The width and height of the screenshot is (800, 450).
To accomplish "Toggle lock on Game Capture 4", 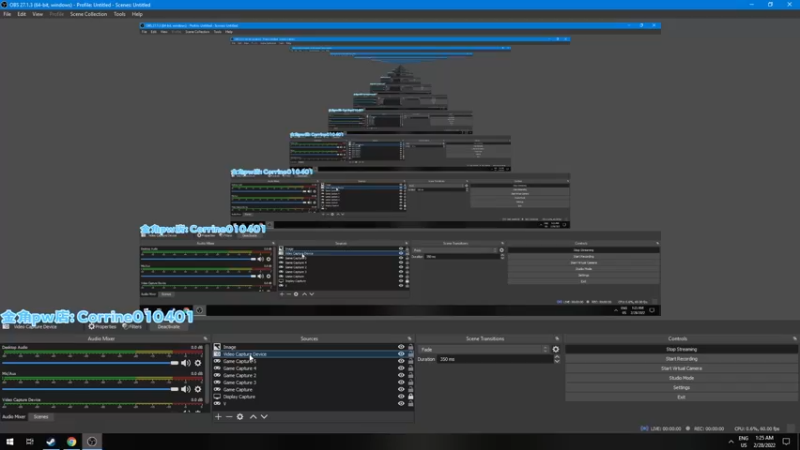I will [x=410, y=368].
